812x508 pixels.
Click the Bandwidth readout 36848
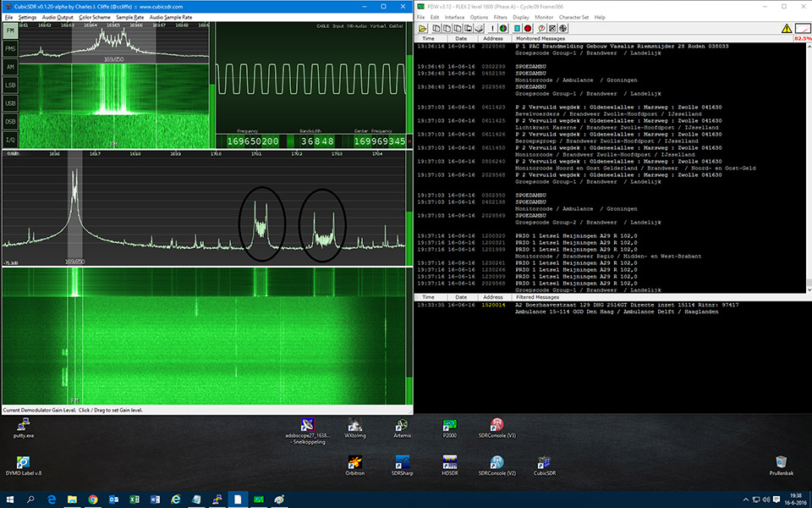317,141
